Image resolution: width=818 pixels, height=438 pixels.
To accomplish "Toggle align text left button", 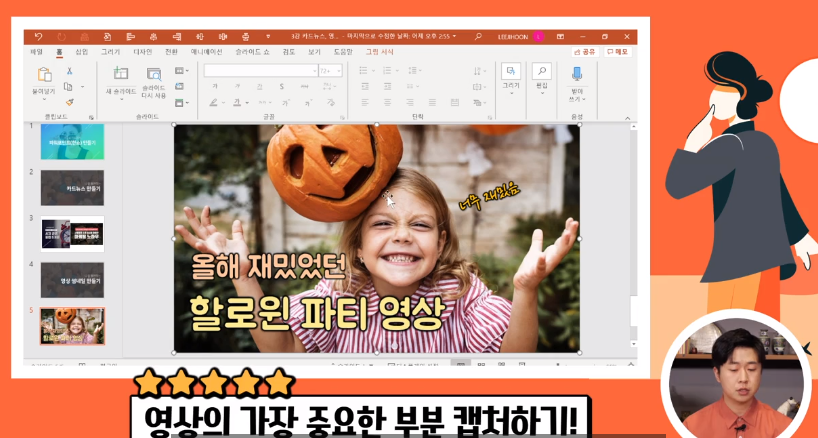I will [x=365, y=102].
